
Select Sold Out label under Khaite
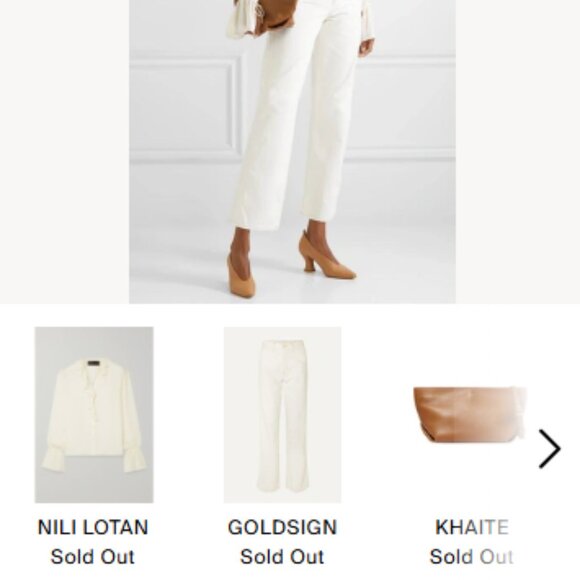(472, 557)
